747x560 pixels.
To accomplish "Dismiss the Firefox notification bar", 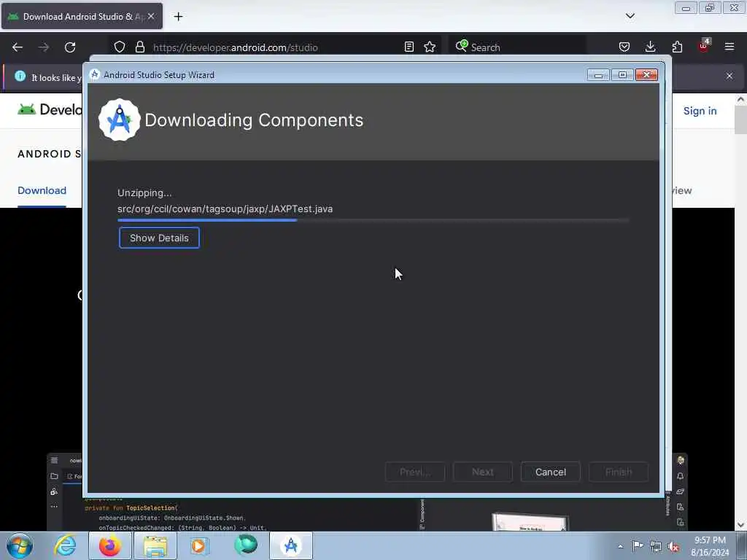I will pos(729,76).
